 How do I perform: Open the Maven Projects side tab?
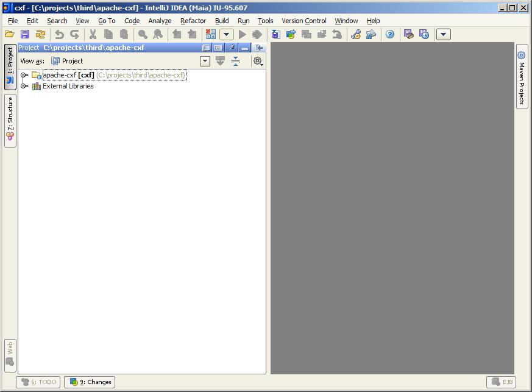click(522, 76)
